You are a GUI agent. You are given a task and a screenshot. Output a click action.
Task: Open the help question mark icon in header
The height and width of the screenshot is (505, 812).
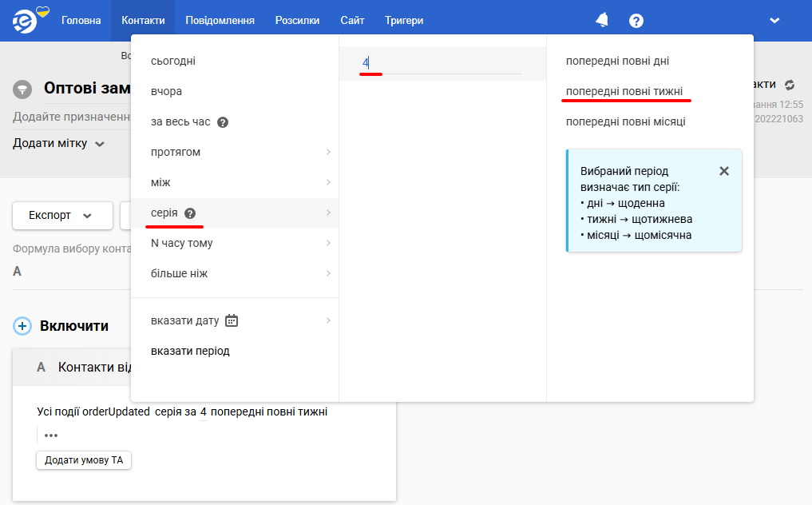(x=636, y=21)
